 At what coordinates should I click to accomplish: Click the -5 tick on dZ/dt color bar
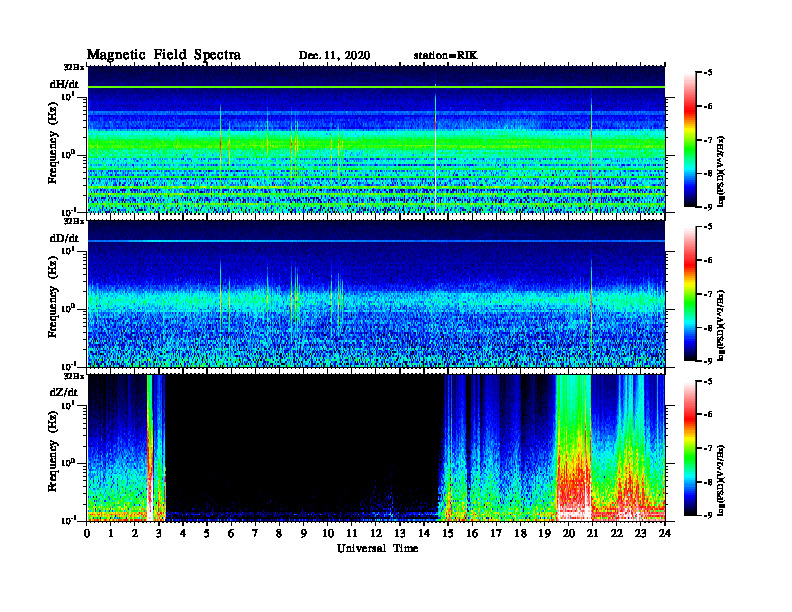point(708,381)
